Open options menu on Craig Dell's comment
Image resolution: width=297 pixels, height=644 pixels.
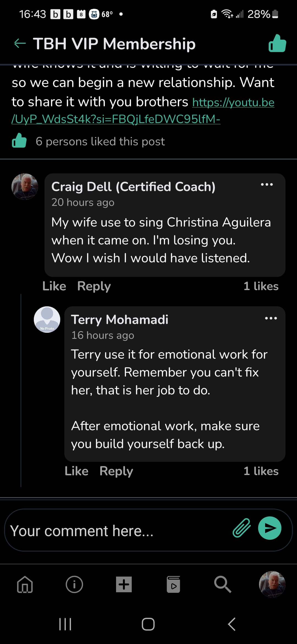point(267,185)
